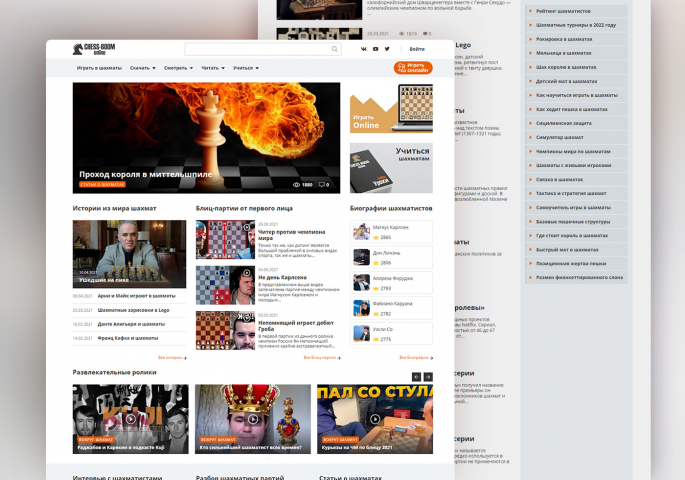Play the Курьезы на ЧМ по блицу video

point(375,419)
